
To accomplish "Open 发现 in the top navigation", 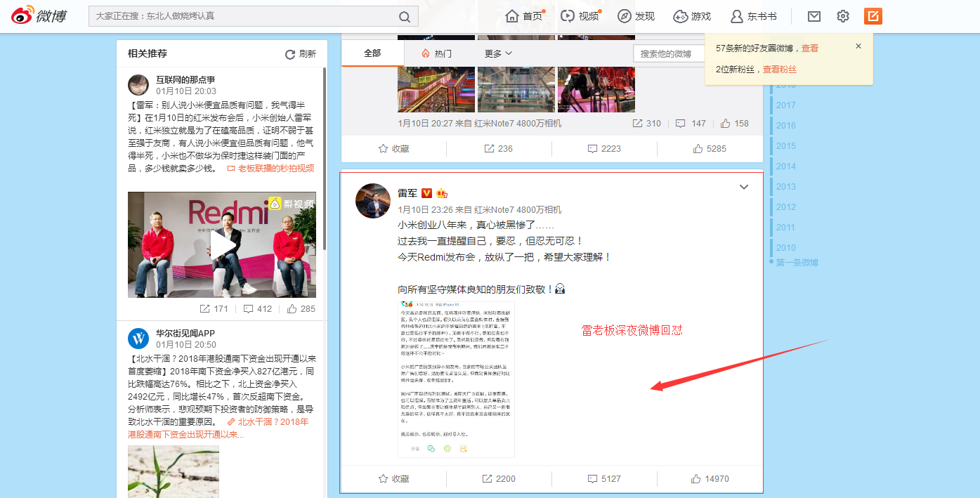I will [x=636, y=16].
